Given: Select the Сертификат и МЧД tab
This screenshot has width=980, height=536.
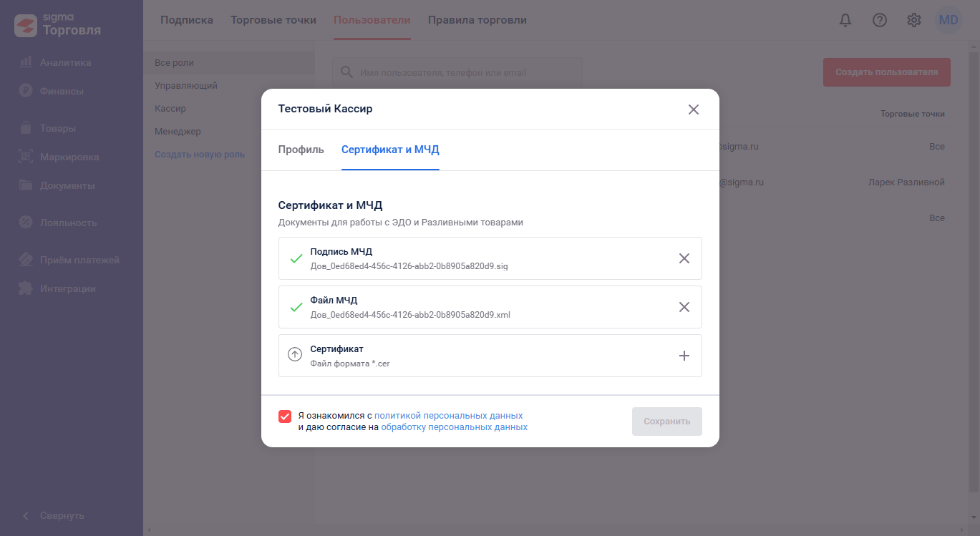Looking at the screenshot, I should (390, 150).
